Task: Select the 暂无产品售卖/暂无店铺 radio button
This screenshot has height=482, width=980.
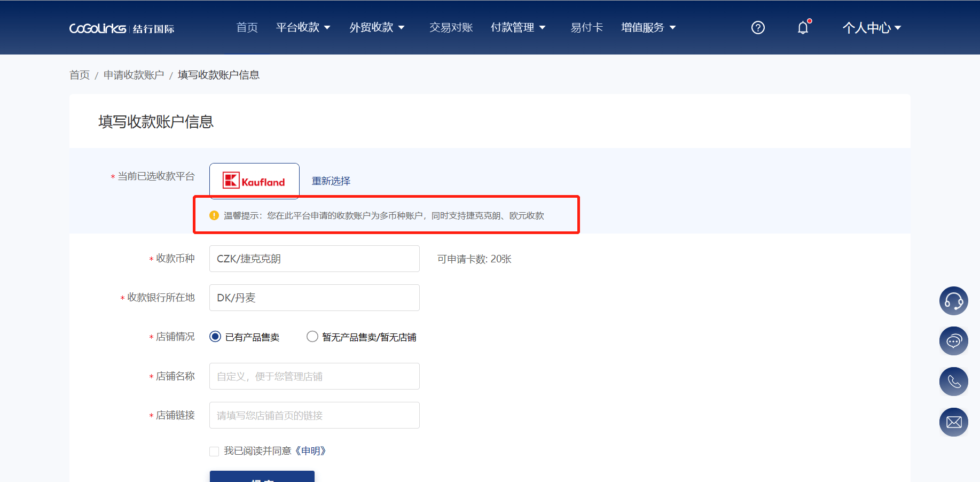Action: (312, 337)
